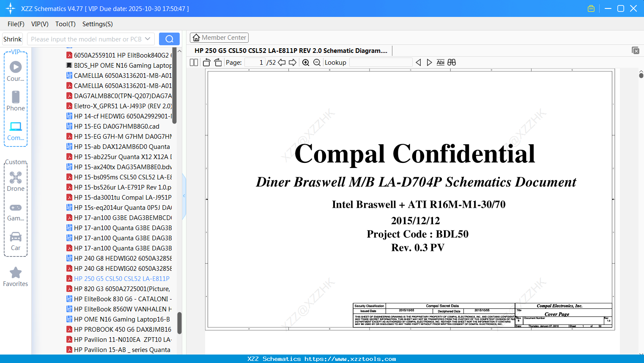The image size is (644, 363).
Task: Open HP 15-ab225ur Quanta X12 file
Action: 119,157
